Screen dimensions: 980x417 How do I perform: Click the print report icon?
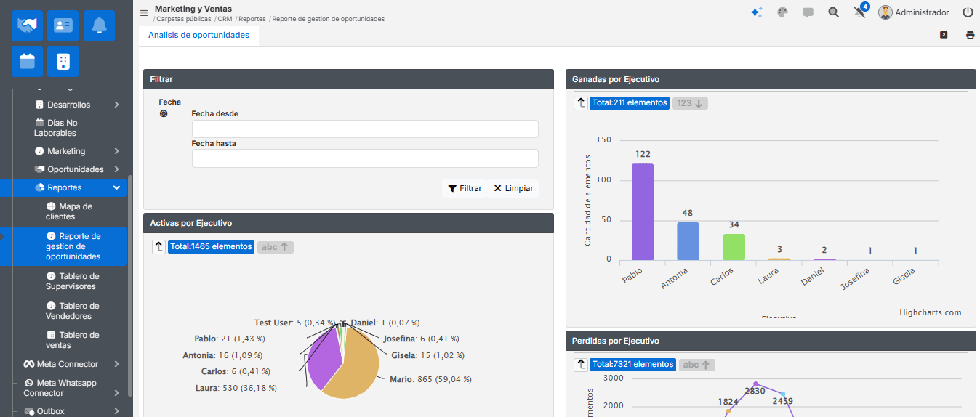(x=970, y=35)
